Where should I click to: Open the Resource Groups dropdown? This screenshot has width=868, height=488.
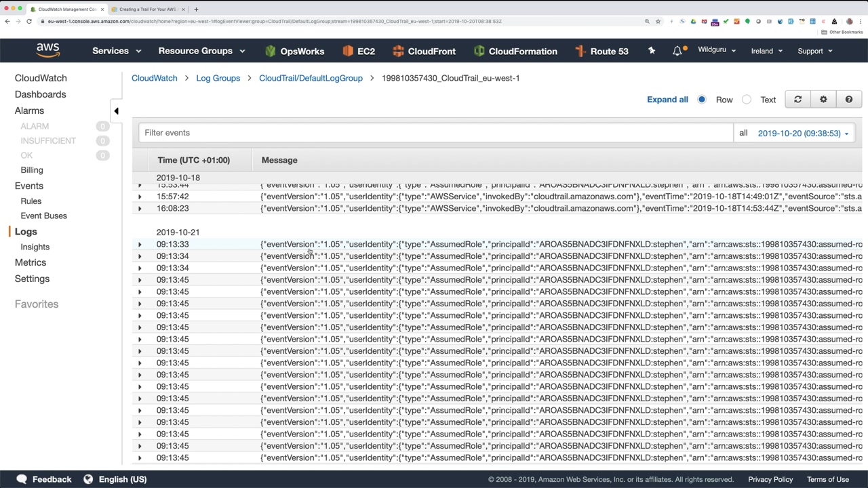point(201,51)
